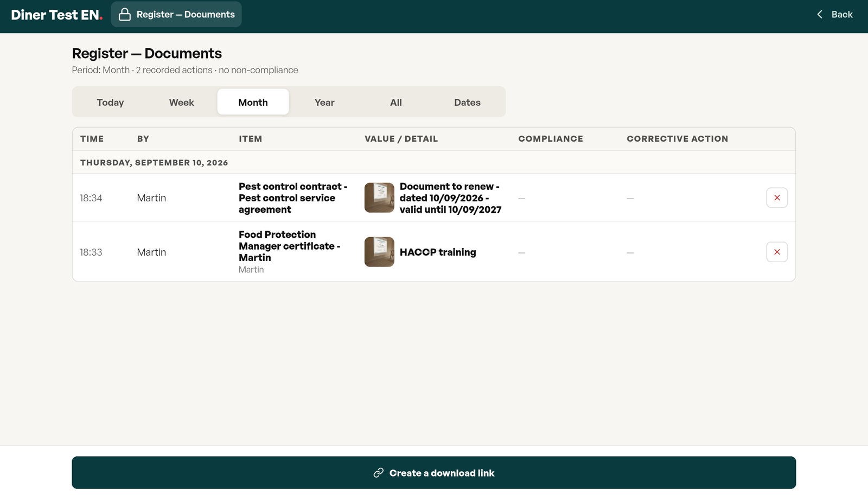868x495 pixels.
Task: Click the TIME column header
Action: click(x=92, y=139)
